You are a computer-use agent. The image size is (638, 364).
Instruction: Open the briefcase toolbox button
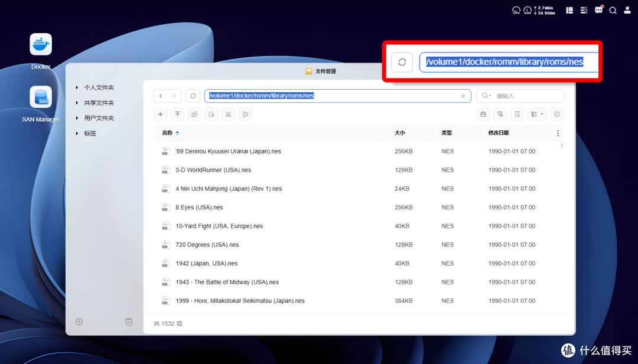483,114
